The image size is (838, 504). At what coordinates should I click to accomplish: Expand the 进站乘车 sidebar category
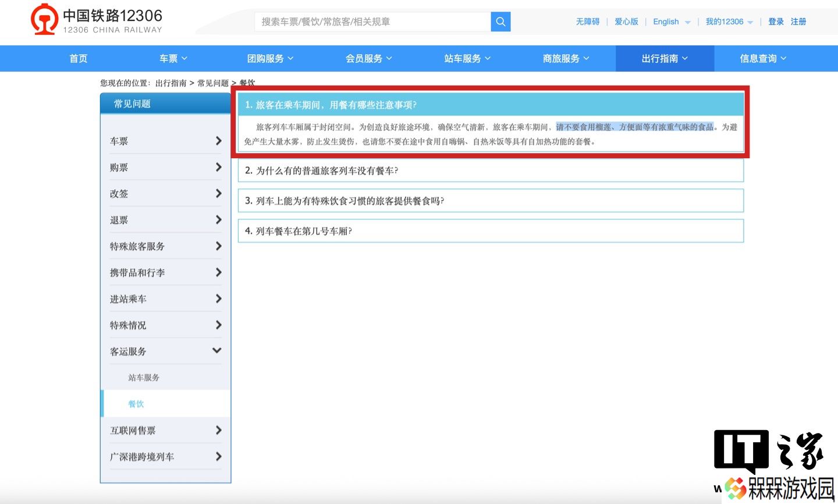point(166,299)
